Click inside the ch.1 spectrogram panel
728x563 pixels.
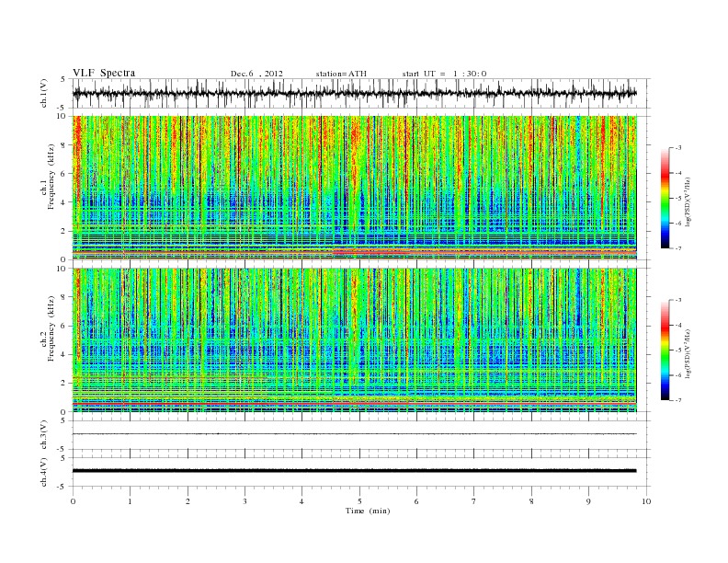click(x=355, y=188)
